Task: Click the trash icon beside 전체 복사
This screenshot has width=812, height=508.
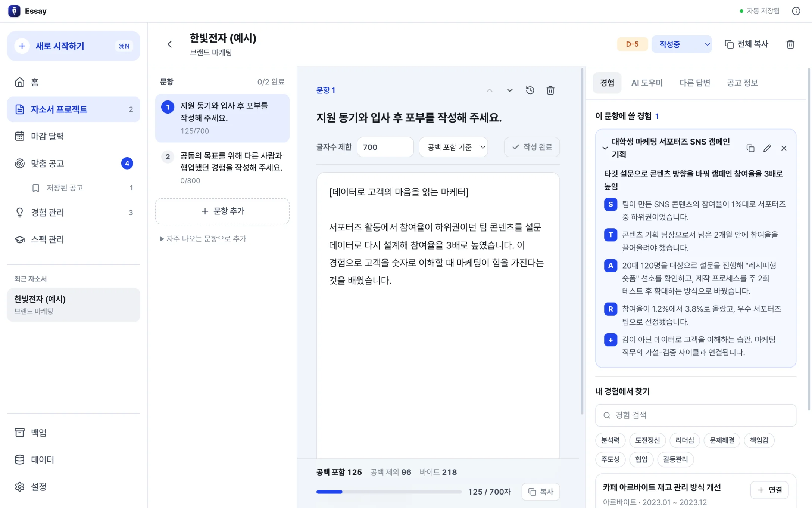Action: point(790,44)
